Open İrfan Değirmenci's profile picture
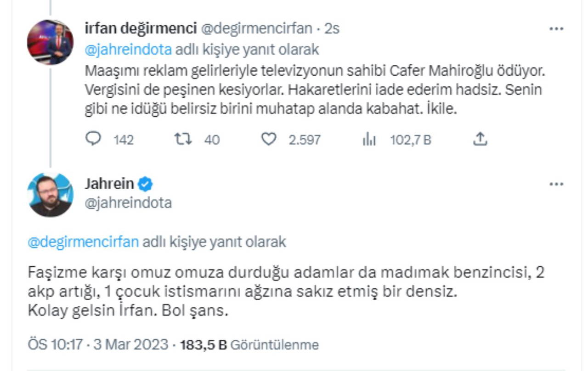588x371 pixels. pyautogui.click(x=50, y=42)
